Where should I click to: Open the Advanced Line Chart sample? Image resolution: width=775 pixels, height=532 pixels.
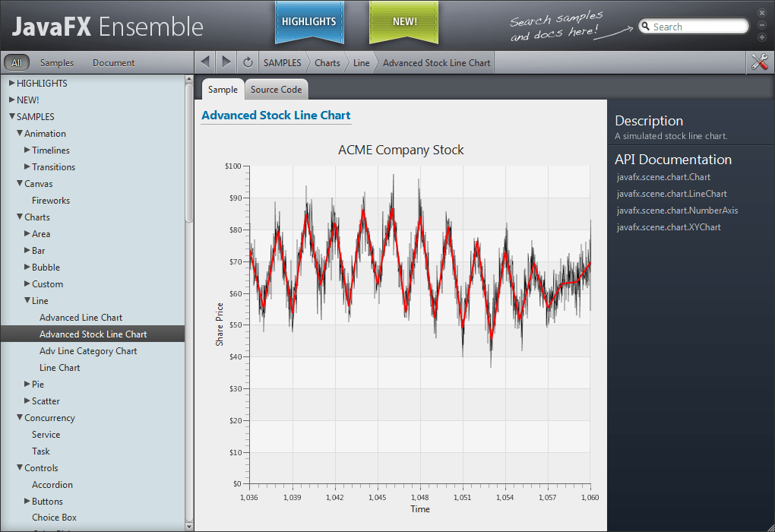pos(81,318)
